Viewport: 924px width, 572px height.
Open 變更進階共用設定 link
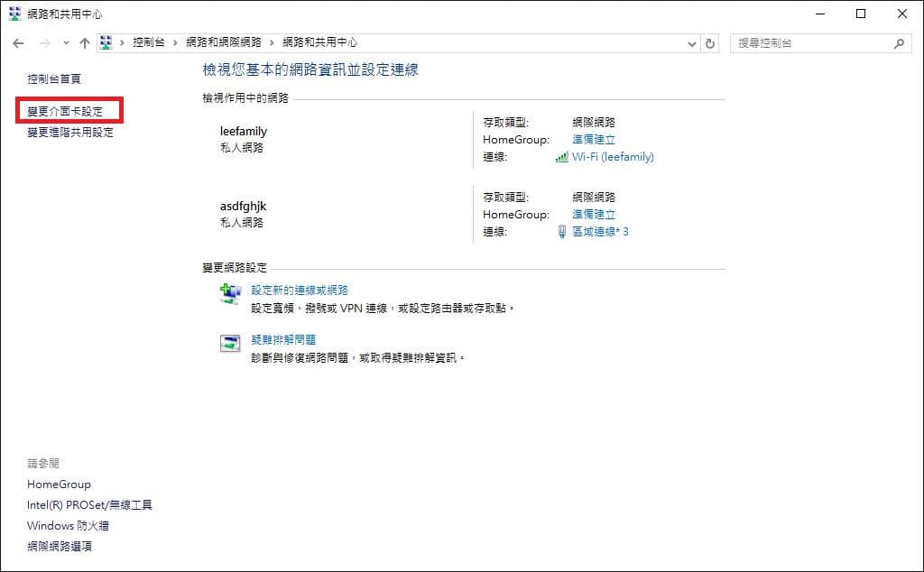[x=70, y=132]
